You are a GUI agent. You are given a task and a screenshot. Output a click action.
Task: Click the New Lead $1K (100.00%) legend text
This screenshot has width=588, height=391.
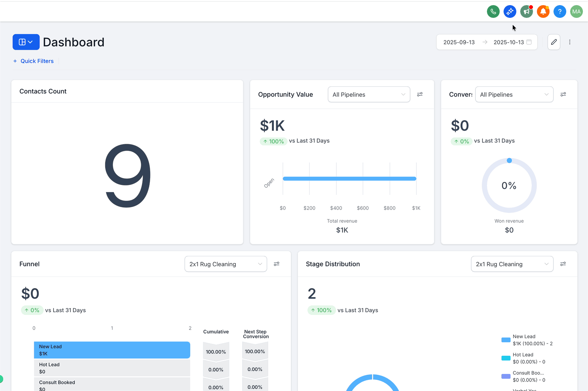[x=533, y=340]
